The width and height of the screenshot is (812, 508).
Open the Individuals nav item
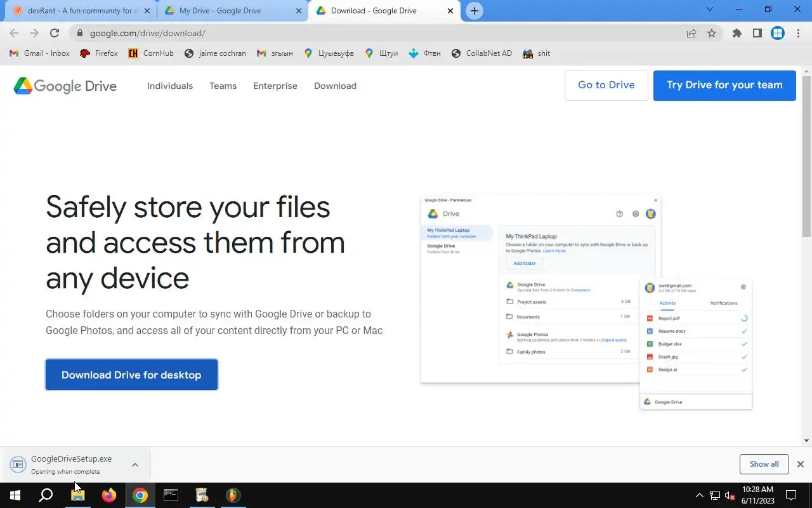coord(170,86)
